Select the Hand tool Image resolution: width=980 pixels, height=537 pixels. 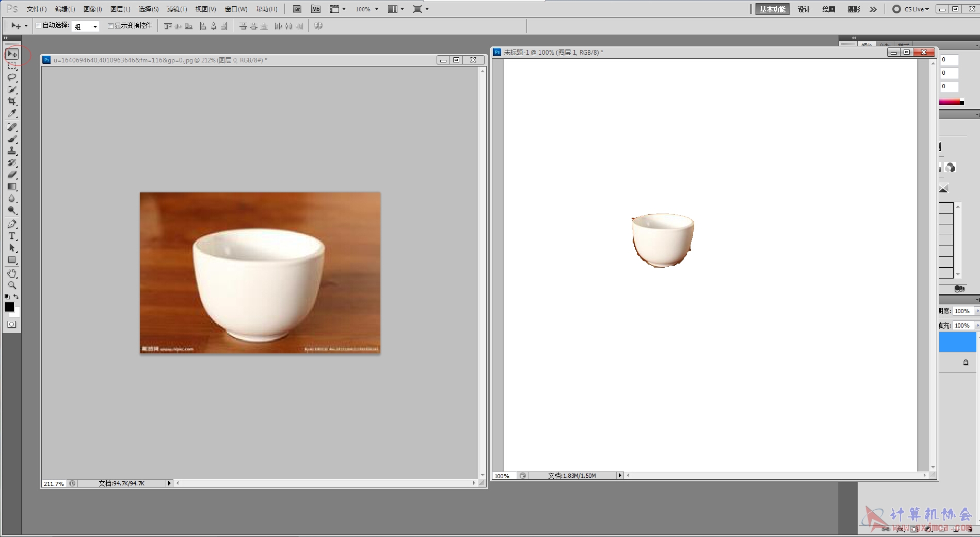(12, 273)
